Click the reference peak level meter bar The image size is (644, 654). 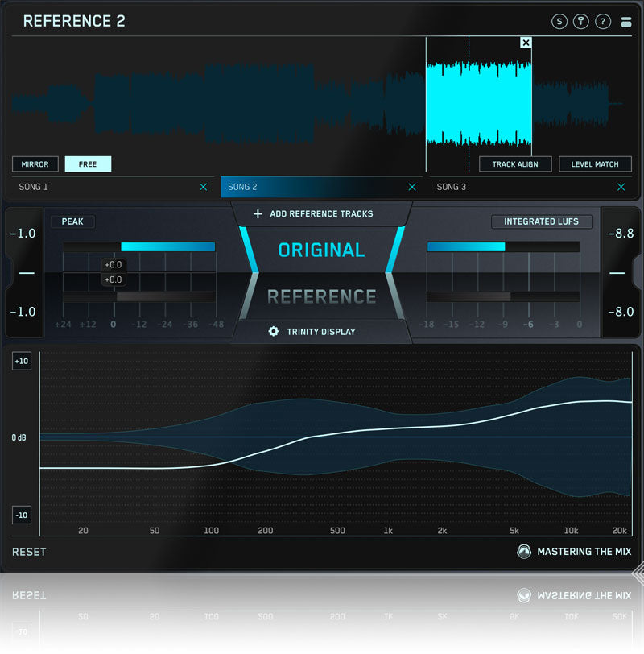139,296
